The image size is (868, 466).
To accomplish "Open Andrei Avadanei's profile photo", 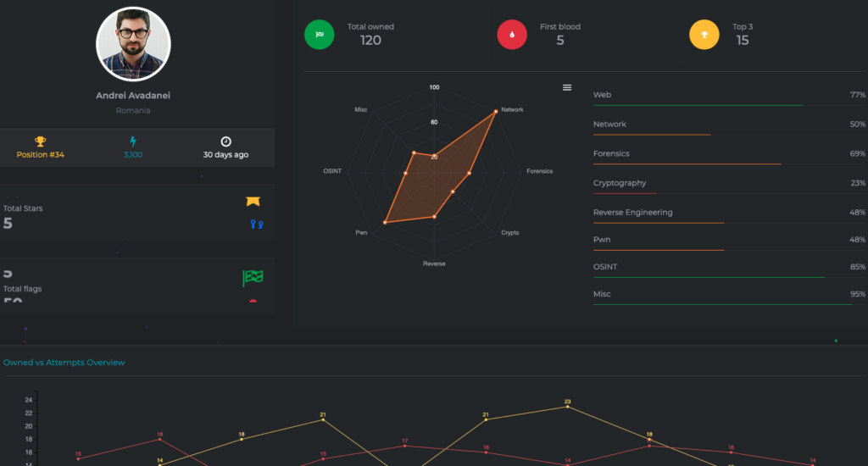I will point(133,44).
